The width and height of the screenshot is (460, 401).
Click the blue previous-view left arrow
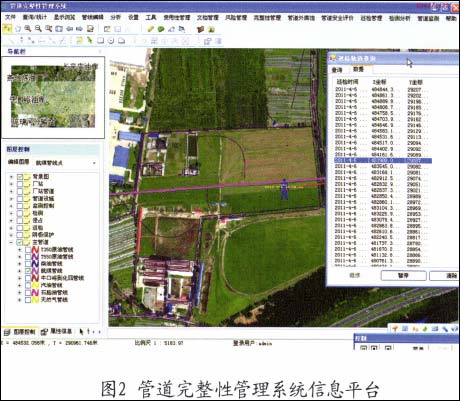69,29
